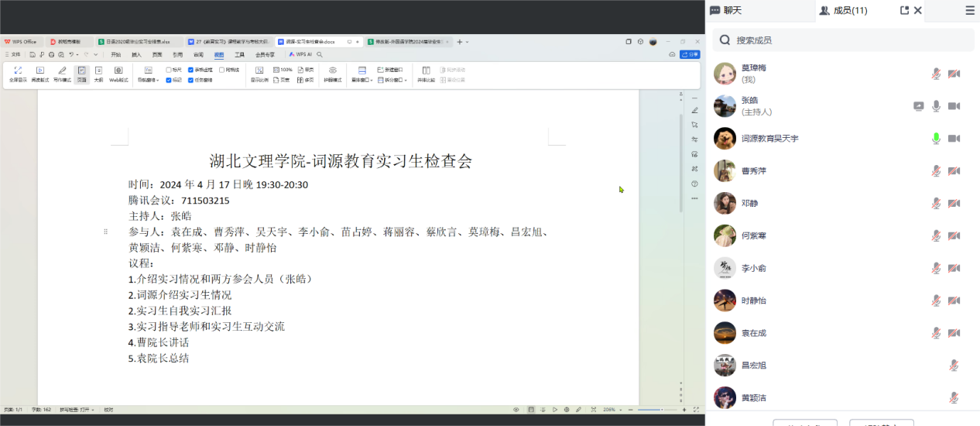Switch to 阅读版式 reading layout
This screenshot has height=426, width=980.
coord(40,74)
